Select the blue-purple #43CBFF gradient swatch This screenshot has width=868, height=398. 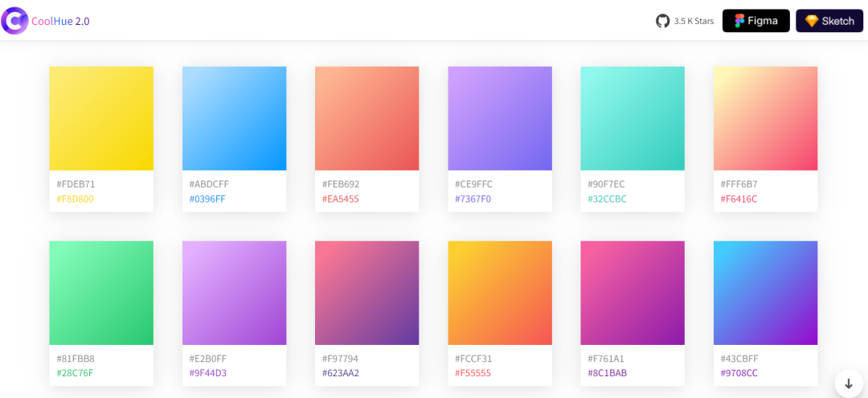(766, 293)
